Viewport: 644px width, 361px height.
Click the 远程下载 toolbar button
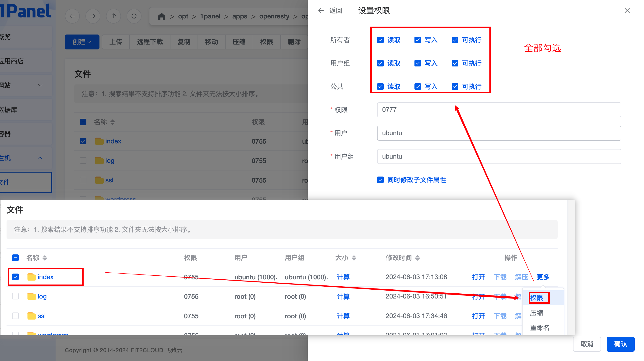150,42
